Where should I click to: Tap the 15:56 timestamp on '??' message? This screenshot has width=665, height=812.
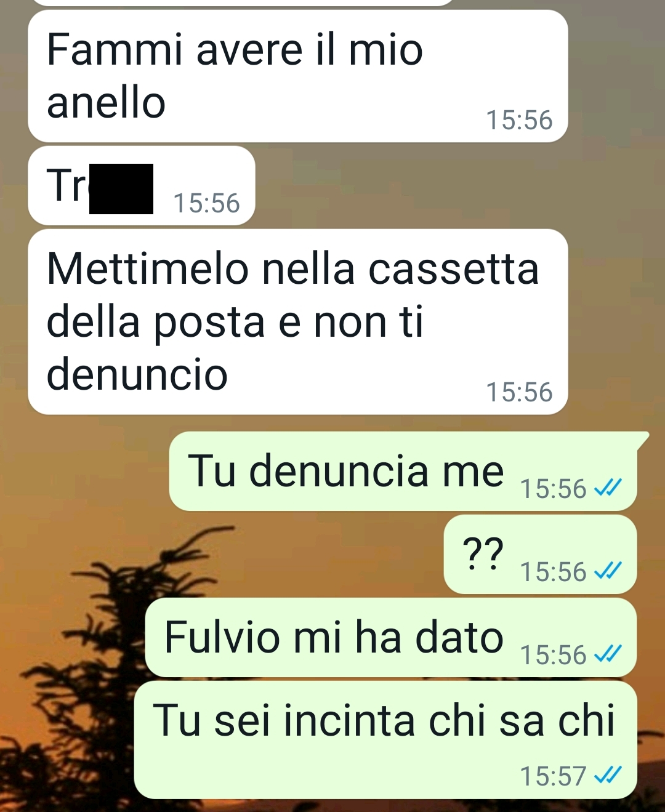pyautogui.click(x=553, y=572)
